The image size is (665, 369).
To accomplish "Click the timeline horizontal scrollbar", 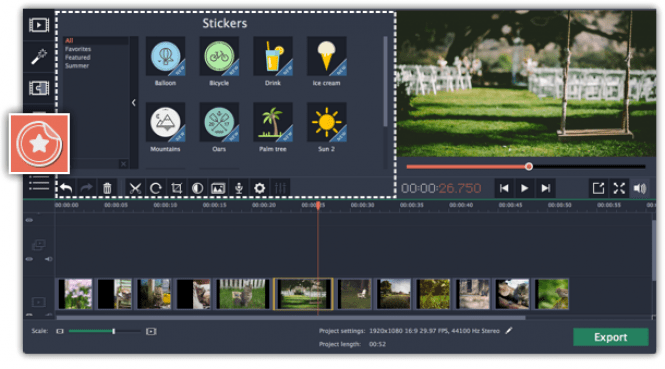I will point(291,318).
